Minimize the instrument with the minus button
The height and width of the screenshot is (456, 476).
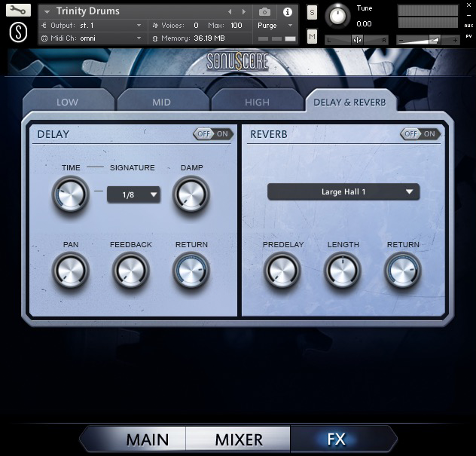tap(468, 15)
